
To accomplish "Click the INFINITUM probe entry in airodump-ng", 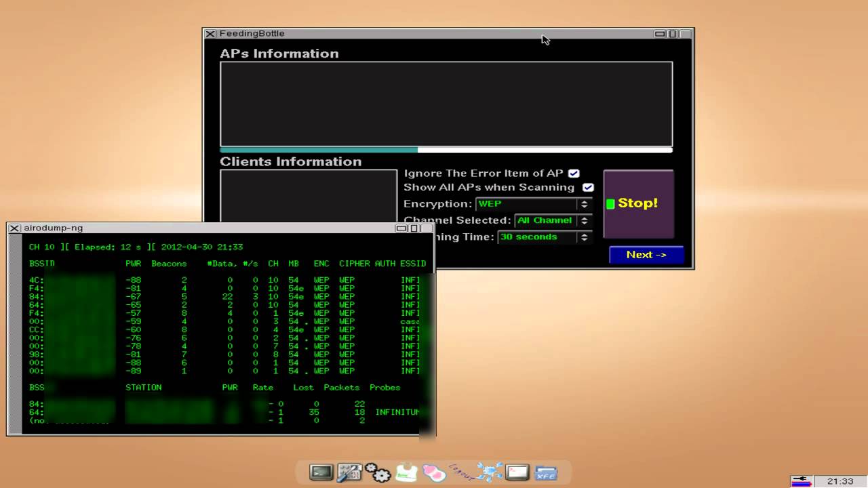I will (397, 412).
